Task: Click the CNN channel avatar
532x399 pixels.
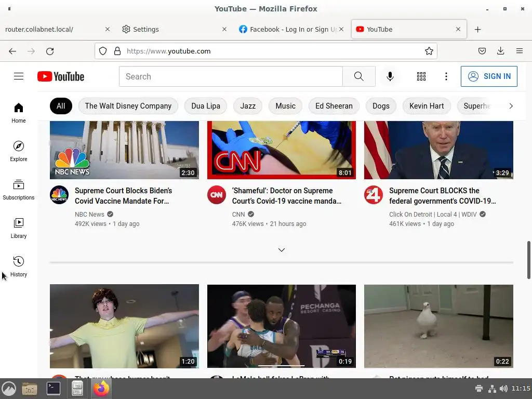Action: click(217, 195)
